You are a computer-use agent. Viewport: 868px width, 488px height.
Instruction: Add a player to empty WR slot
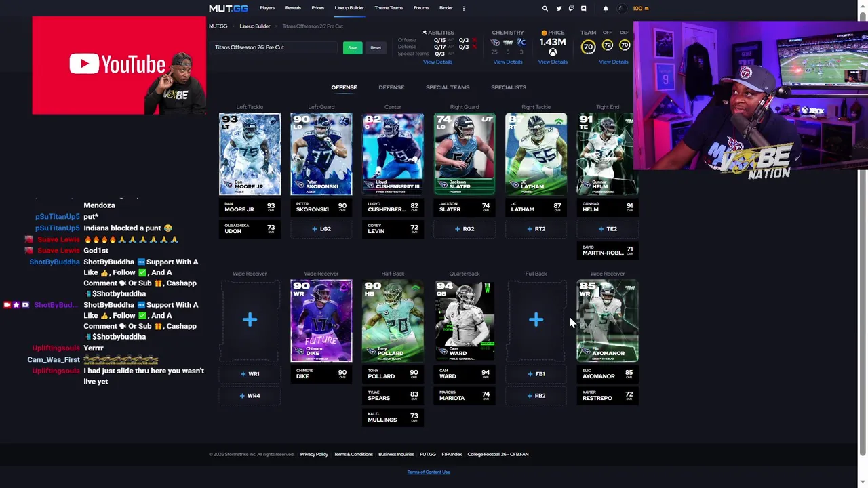250,320
